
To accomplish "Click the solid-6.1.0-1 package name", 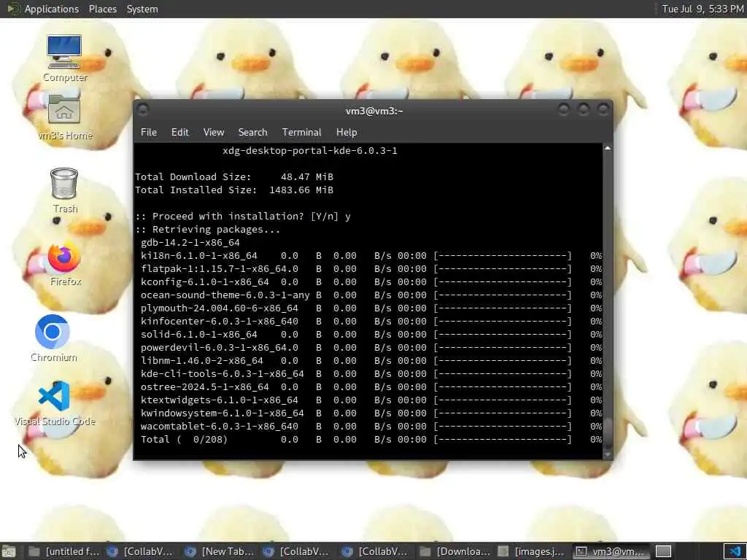I will point(198,334).
